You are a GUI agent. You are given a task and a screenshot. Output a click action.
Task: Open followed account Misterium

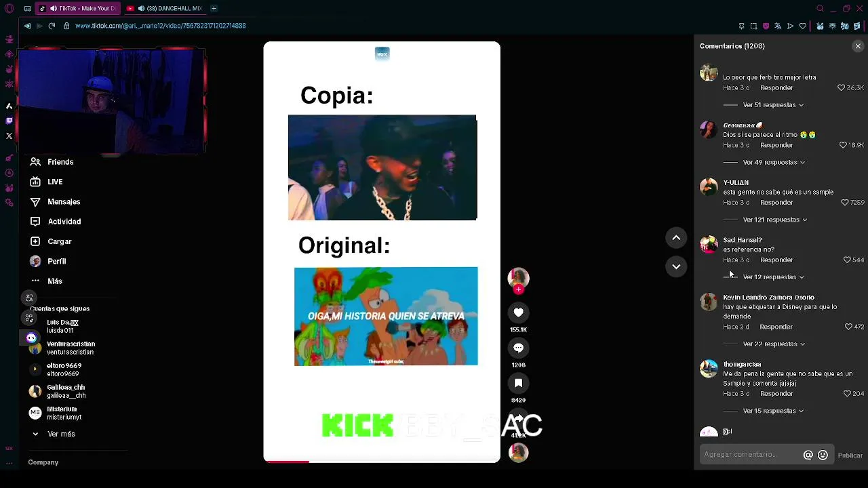click(x=54, y=413)
